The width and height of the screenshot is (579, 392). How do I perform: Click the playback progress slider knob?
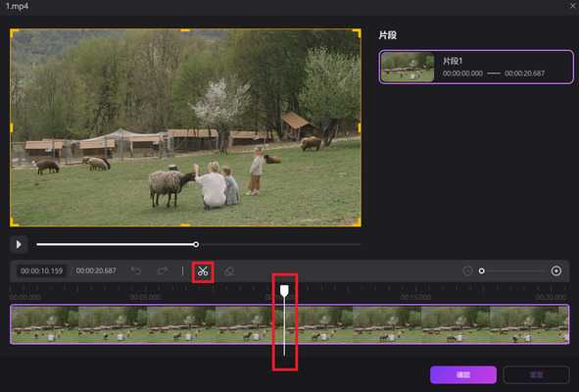[x=196, y=244]
